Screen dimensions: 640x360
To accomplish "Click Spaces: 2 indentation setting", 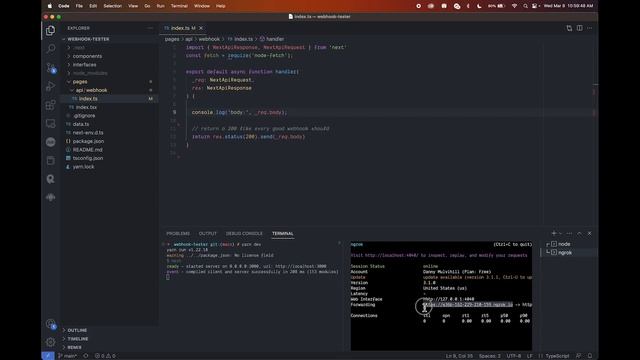I will [x=490, y=356].
